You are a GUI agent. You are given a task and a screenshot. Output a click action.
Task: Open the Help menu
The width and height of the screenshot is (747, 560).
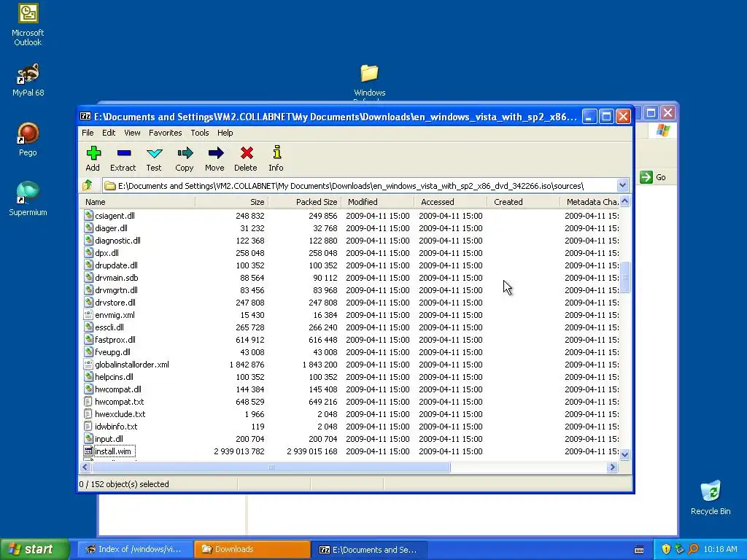tap(225, 133)
